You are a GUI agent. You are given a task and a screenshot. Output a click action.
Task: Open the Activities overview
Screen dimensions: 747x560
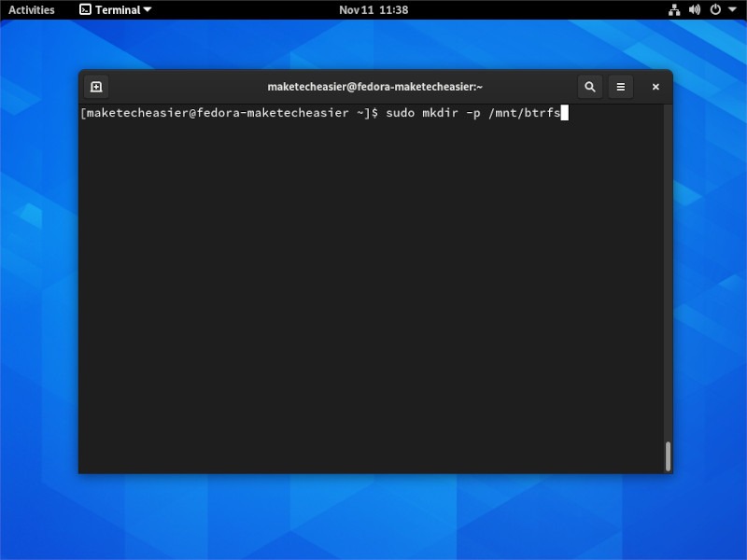pos(32,9)
